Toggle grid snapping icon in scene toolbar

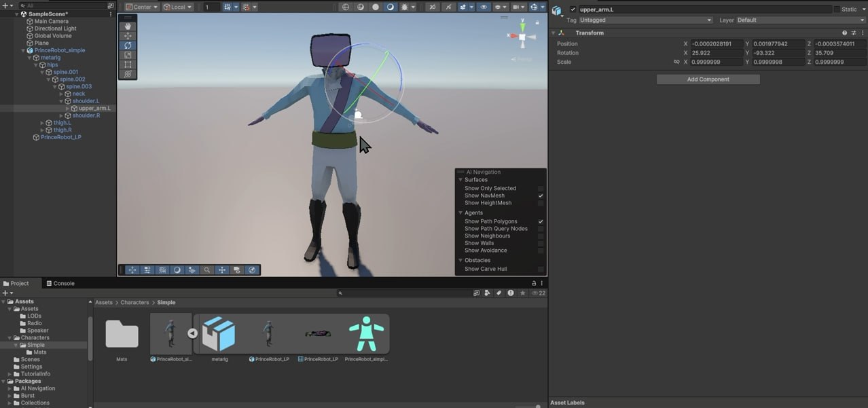coord(228,7)
